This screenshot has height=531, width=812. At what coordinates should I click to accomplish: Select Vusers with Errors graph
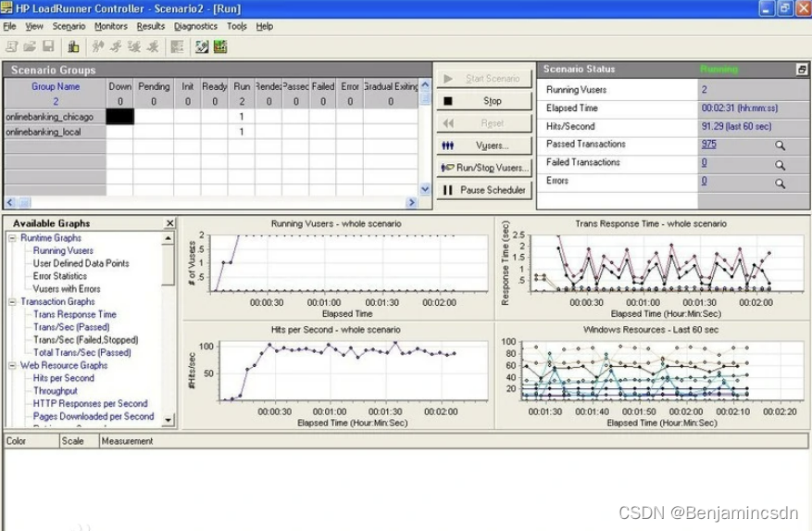point(67,289)
